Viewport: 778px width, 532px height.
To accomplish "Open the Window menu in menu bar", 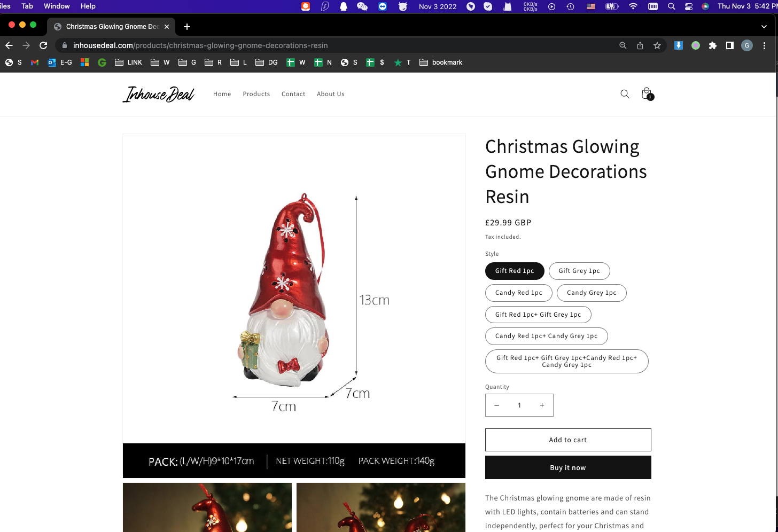I will (x=57, y=6).
